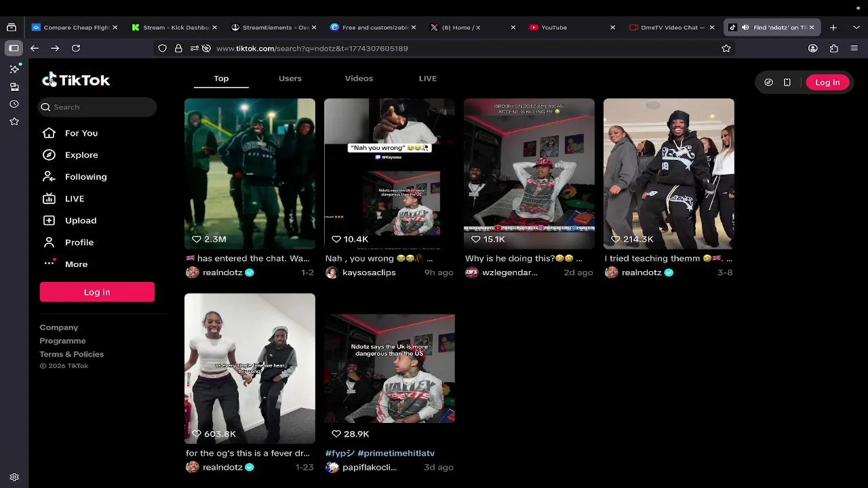This screenshot has height=488, width=868.
Task: Open the extensions puzzle icon
Action: 834,48
